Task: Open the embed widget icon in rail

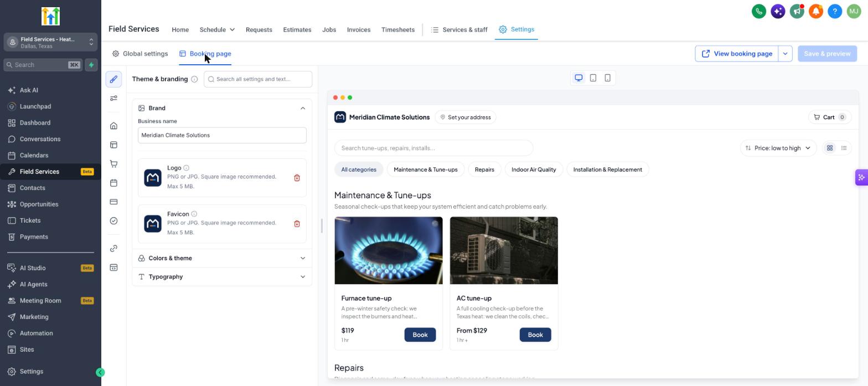Action: [113, 267]
